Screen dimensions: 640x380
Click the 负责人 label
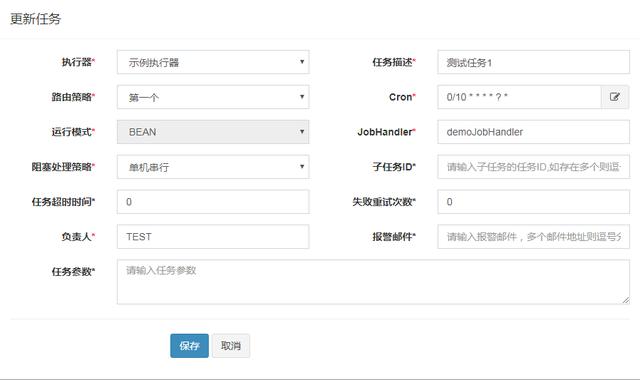click(x=78, y=237)
